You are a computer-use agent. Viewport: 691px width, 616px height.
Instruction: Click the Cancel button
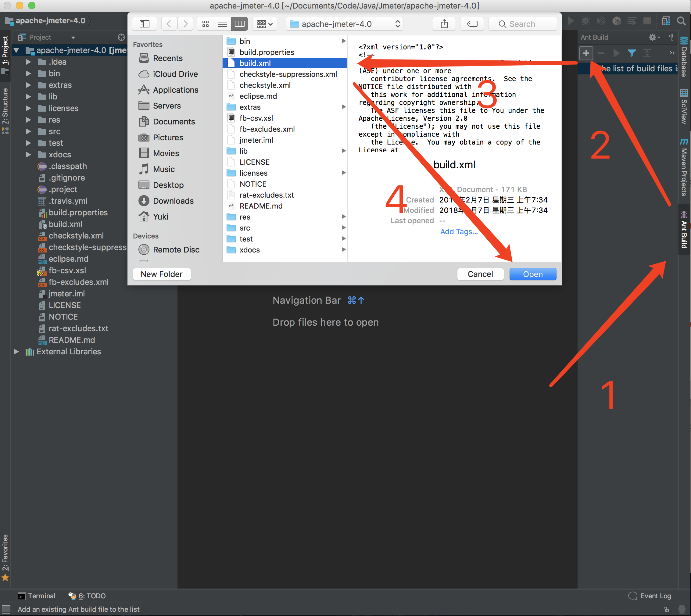(480, 274)
